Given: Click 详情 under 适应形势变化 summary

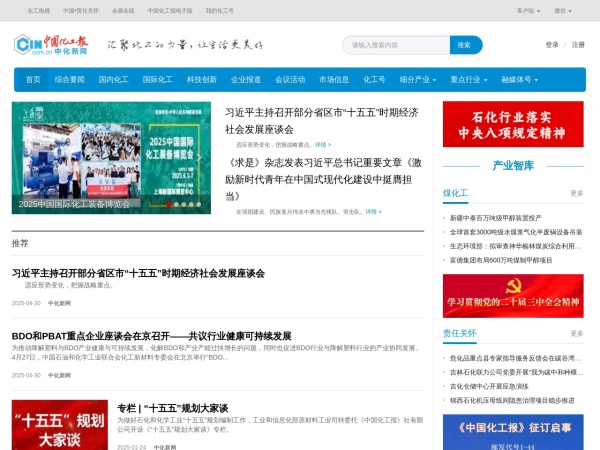Looking at the screenshot, I should point(323,145).
